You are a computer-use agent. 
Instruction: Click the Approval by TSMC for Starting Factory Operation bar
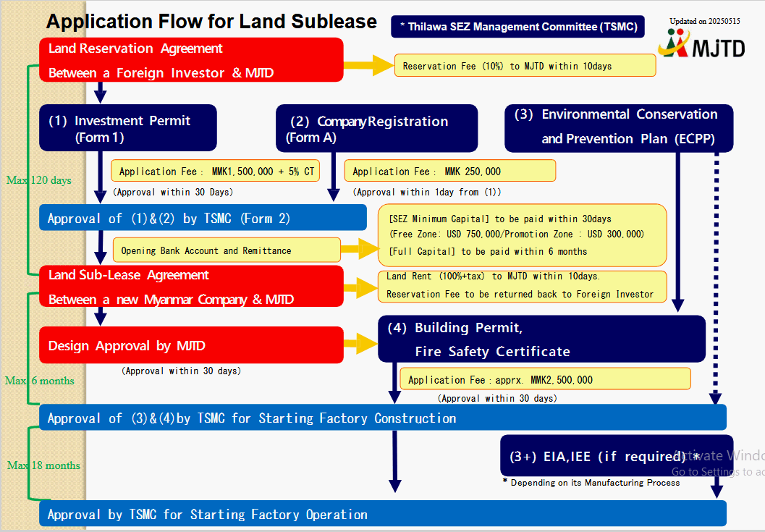click(383, 514)
